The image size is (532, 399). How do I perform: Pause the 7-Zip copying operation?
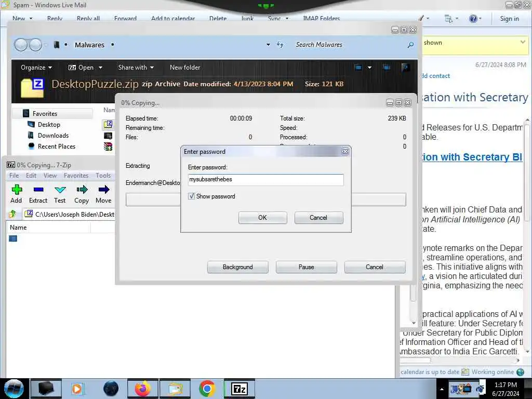click(306, 267)
